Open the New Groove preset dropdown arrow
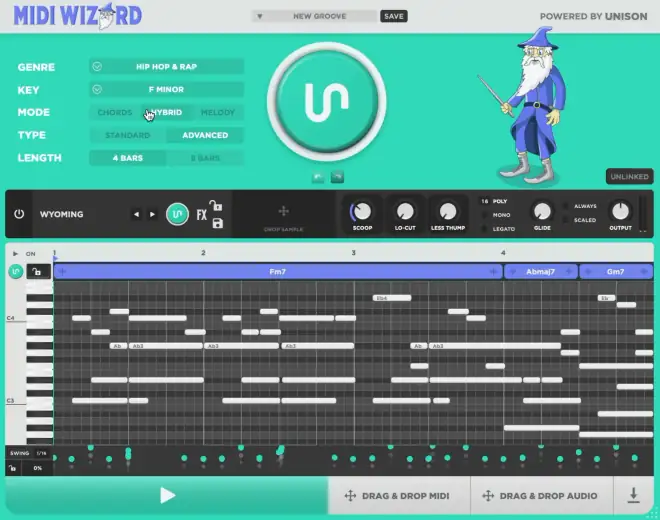Image resolution: width=660 pixels, height=520 pixels. pos(260,16)
